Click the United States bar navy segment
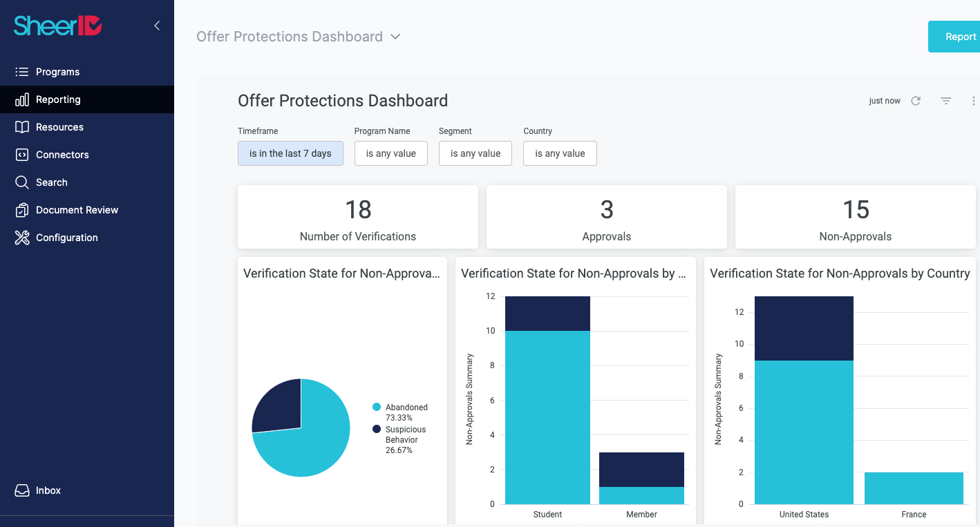 point(804,328)
